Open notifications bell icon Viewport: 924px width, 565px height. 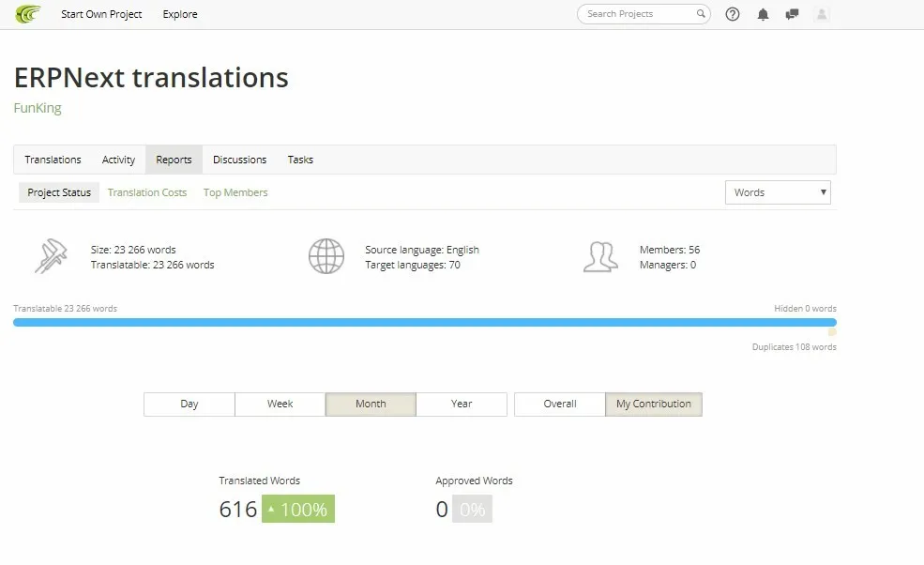[763, 14]
